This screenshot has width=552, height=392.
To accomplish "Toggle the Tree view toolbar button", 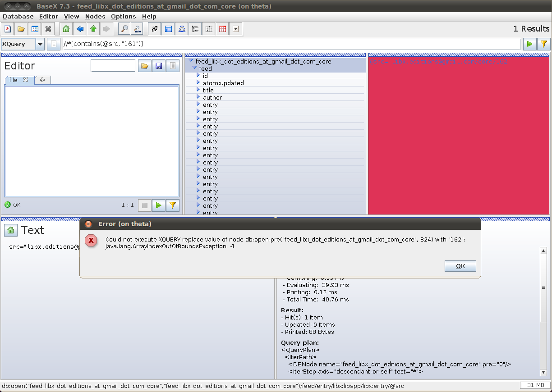I will point(182,29).
